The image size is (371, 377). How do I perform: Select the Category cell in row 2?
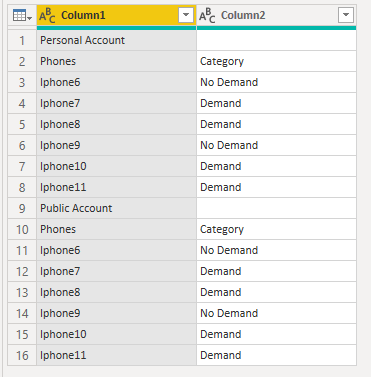click(x=276, y=61)
